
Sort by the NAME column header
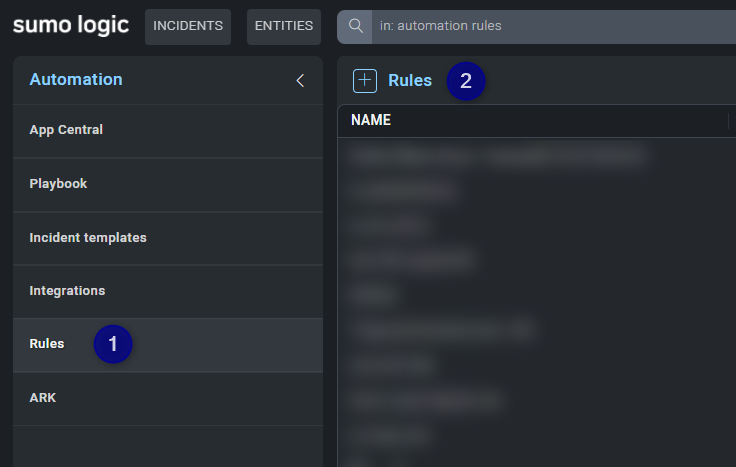coord(371,121)
